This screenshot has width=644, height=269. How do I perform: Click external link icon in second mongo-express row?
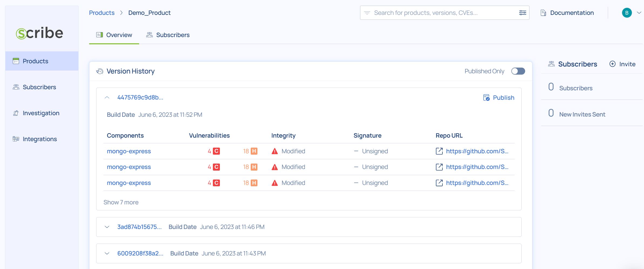point(439,167)
